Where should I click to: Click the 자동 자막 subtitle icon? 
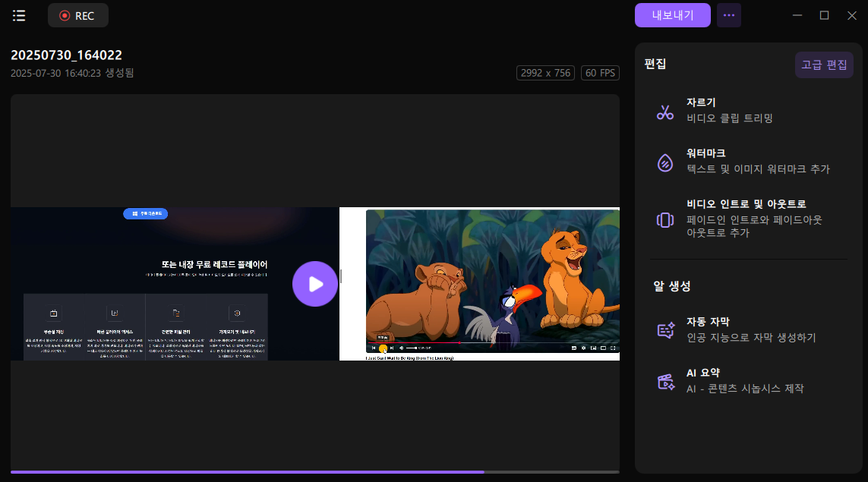click(665, 330)
